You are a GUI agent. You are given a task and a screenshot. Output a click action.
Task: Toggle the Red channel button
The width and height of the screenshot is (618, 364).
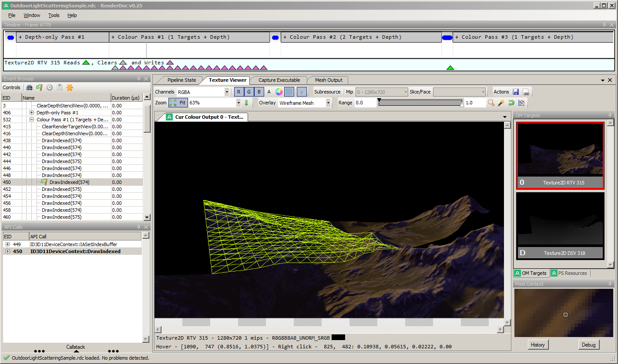(x=239, y=92)
